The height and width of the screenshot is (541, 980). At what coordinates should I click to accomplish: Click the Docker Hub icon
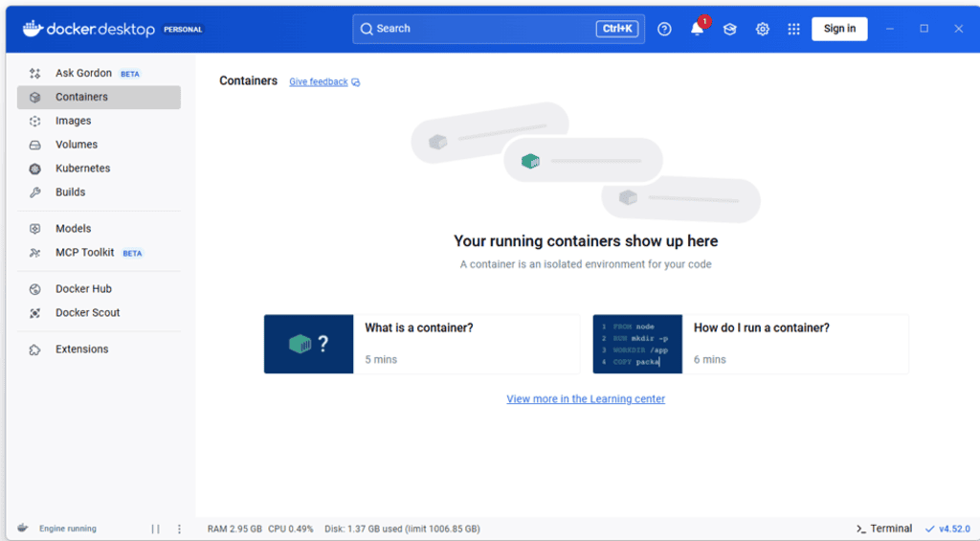tap(35, 289)
